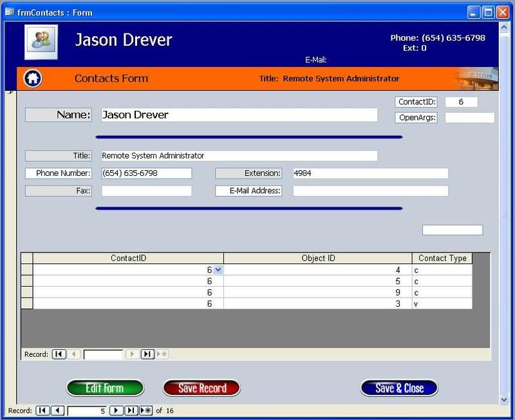This screenshot has width=515, height=420.
Task: Open ContactID dropdown in first subform row
Action: 218,270
